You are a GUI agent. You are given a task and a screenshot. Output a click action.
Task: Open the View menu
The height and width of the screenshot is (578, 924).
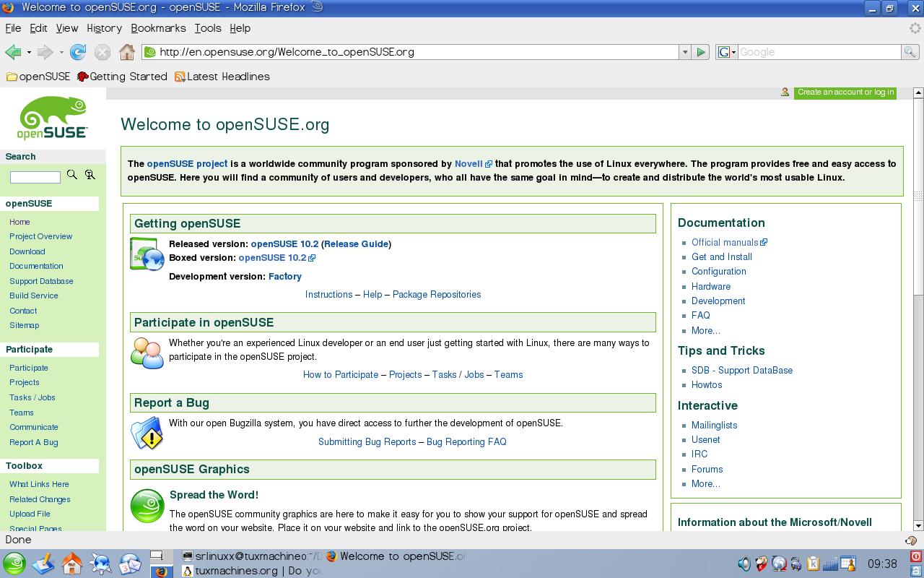[x=66, y=28]
